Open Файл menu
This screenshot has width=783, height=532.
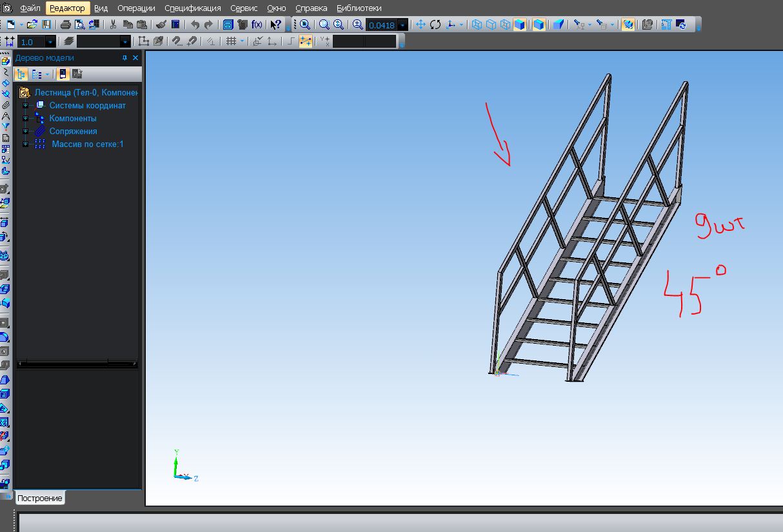[x=30, y=8]
